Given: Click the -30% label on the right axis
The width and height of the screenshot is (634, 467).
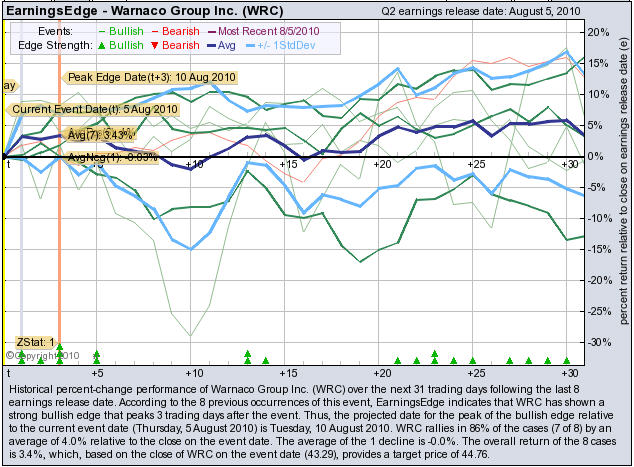Looking at the screenshot, I should 600,342.
